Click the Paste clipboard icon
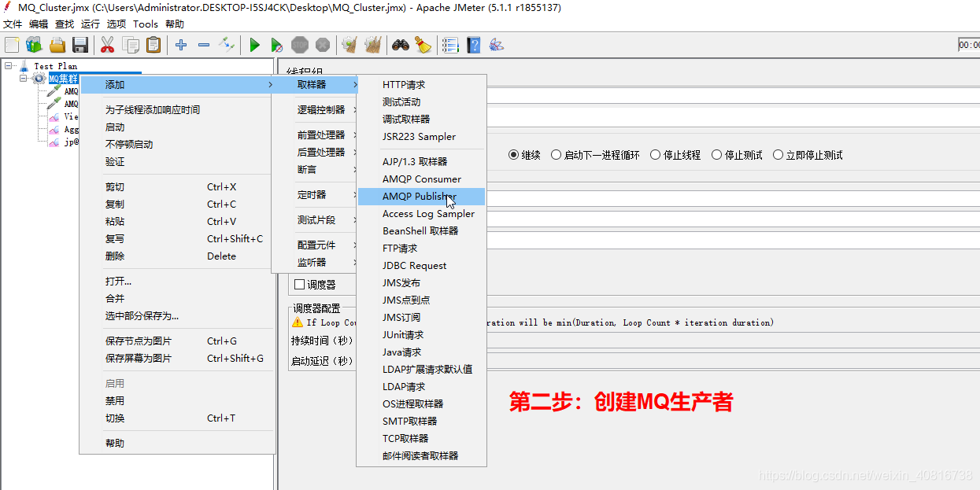Image resolution: width=980 pixels, height=490 pixels. 153,45
